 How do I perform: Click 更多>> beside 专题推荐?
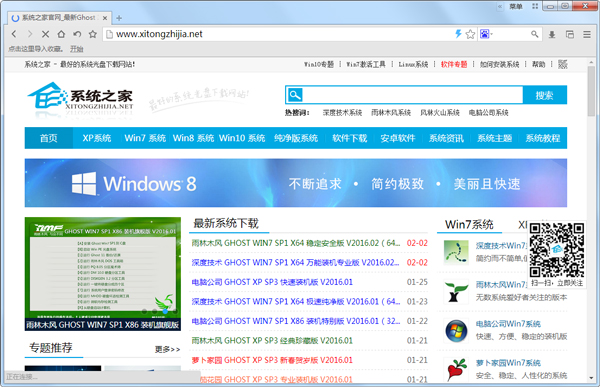pos(167,349)
